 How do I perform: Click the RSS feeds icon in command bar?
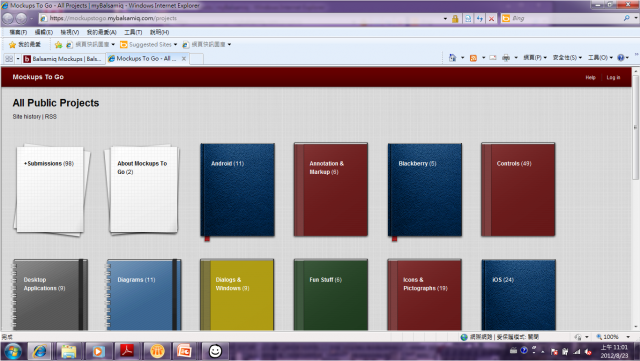click(x=473, y=58)
